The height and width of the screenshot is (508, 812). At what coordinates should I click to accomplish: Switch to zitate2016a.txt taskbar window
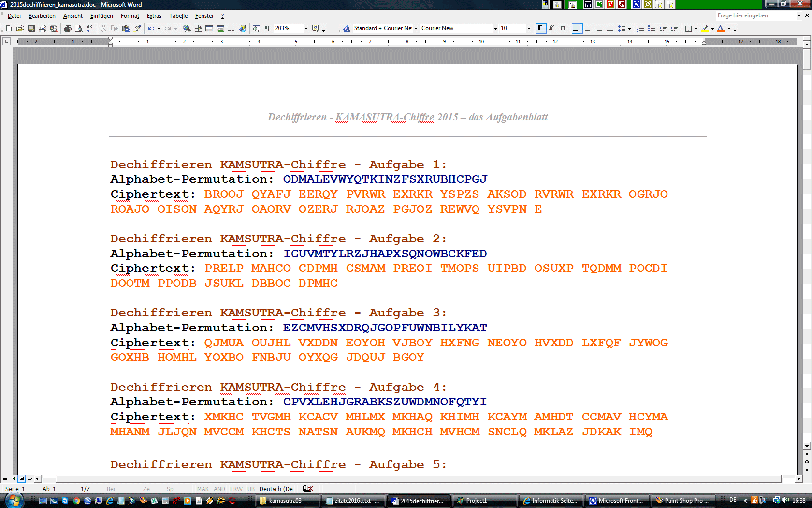click(353, 501)
